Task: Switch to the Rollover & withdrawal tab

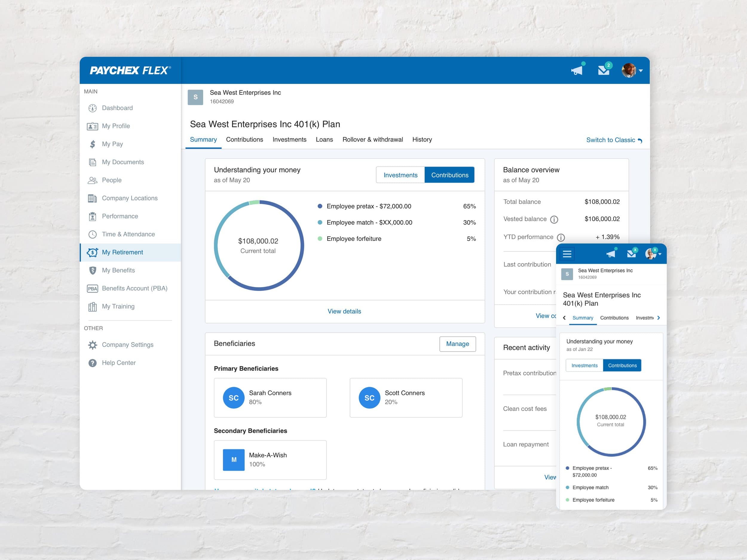Action: 373,139
